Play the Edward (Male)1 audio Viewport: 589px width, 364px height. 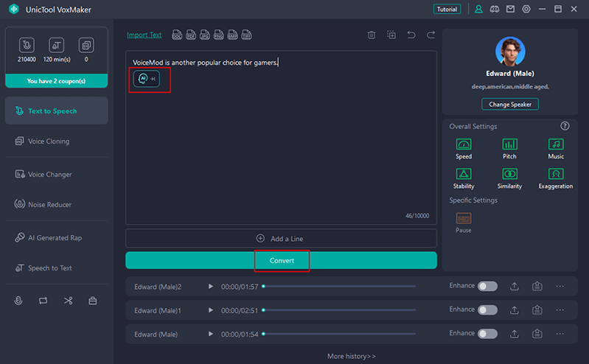click(x=211, y=310)
